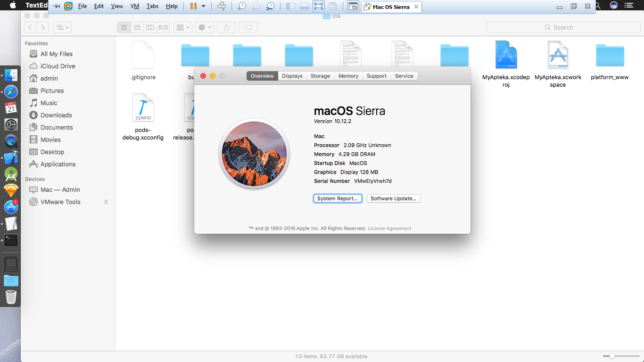Select iCloud Drive in the sidebar
Viewport: 644px width, 362px height.
click(58, 66)
